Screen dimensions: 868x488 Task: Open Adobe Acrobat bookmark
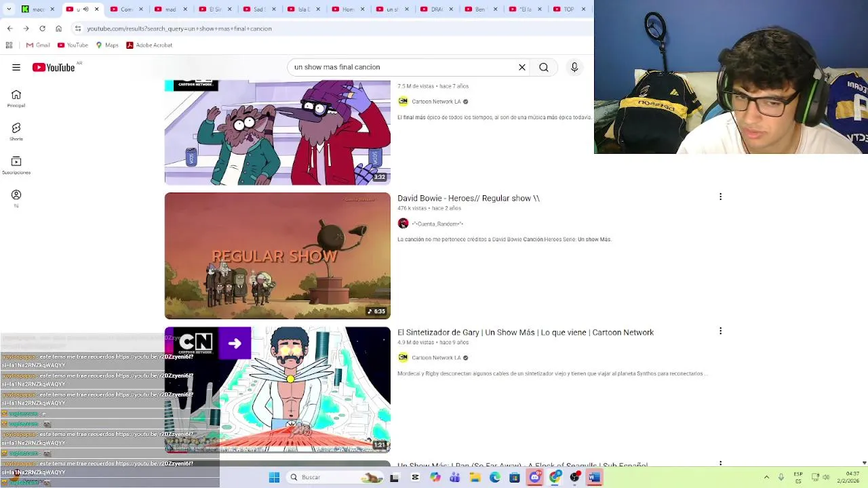click(x=149, y=45)
